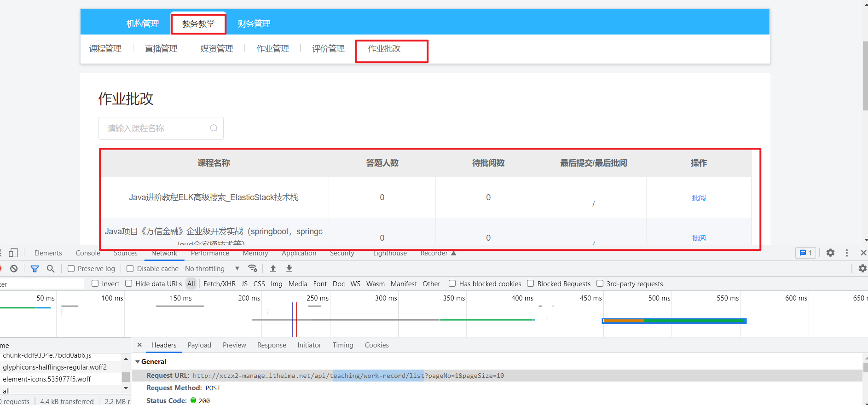The image size is (868, 405).
Task: Open the Security tab
Action: click(x=342, y=253)
